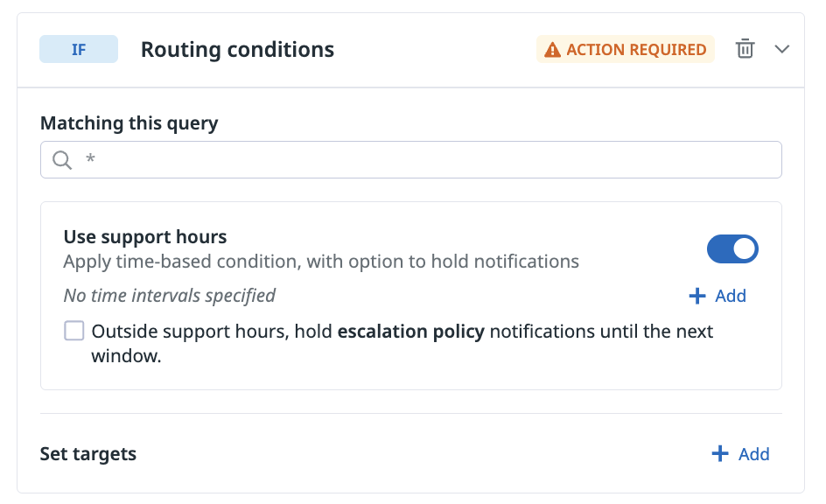Click the ACTION REQUIRED status label
The height and width of the screenshot is (504, 826).
coord(636,50)
